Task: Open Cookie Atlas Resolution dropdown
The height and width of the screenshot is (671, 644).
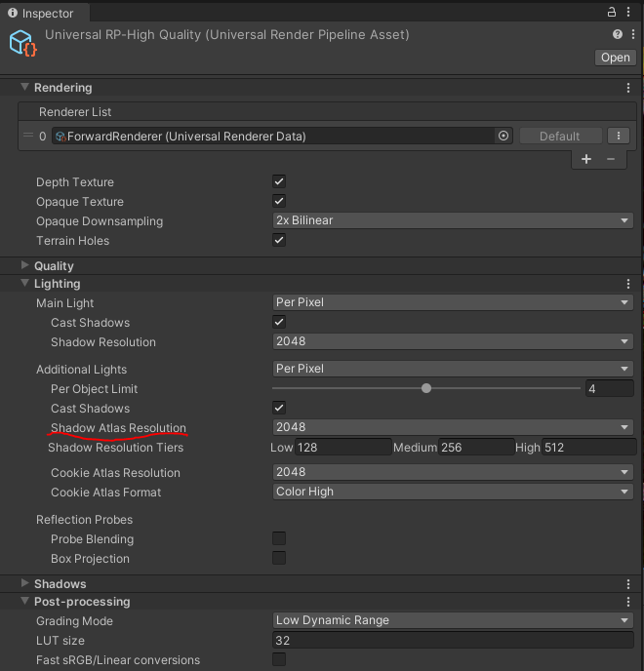Action: tap(453, 472)
